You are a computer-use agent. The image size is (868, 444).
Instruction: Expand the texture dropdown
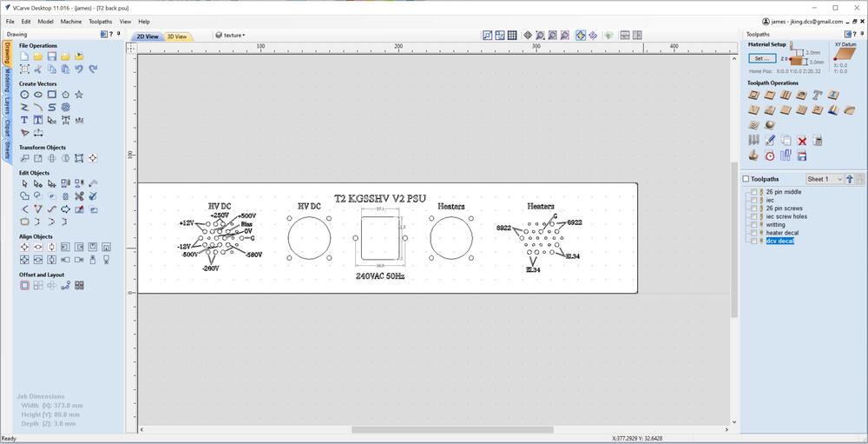(230, 36)
